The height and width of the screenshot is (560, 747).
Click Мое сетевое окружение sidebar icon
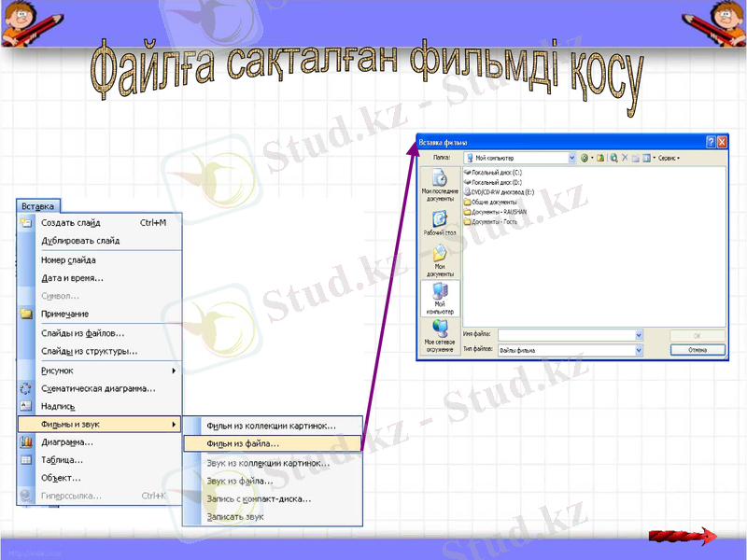(442, 333)
